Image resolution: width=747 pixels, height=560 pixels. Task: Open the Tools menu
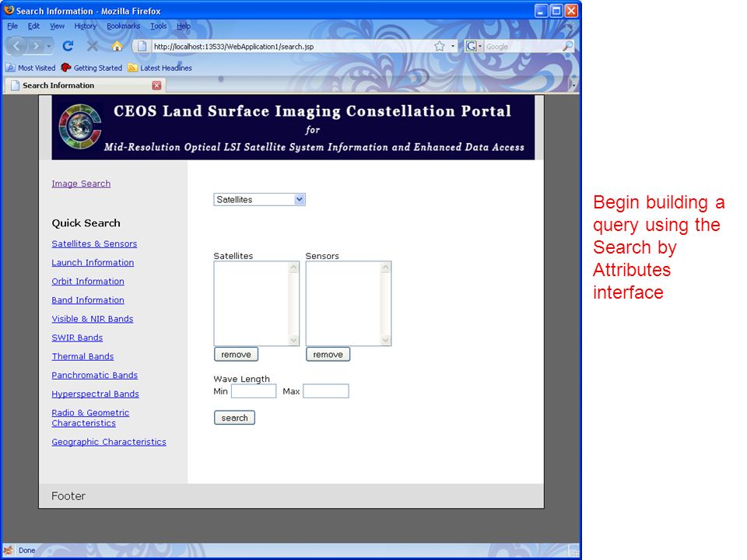point(159,26)
